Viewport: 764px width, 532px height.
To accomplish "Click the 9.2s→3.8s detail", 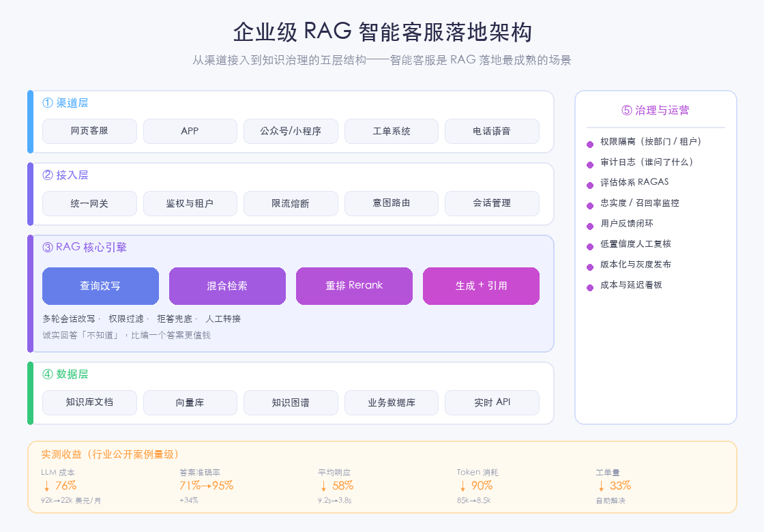I will pos(335,501).
